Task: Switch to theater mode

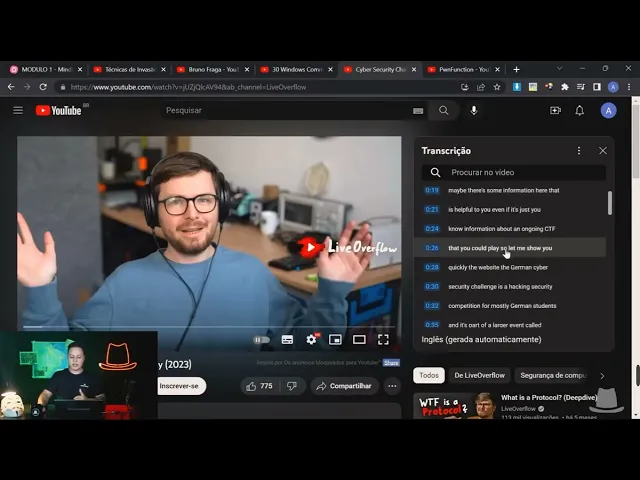Action: click(359, 340)
